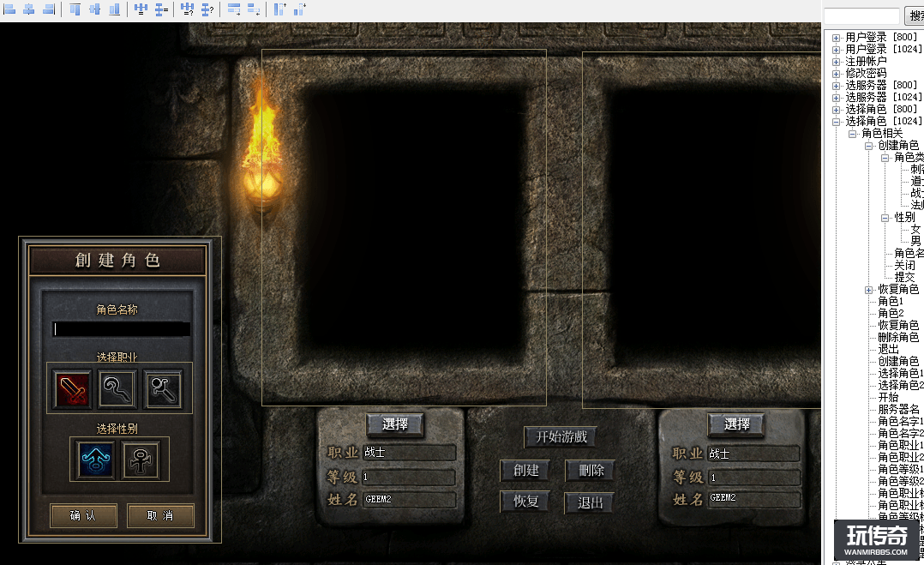Image resolution: width=924 pixels, height=565 pixels.
Task: Select the 角色1 tree item
Action: coord(891,301)
